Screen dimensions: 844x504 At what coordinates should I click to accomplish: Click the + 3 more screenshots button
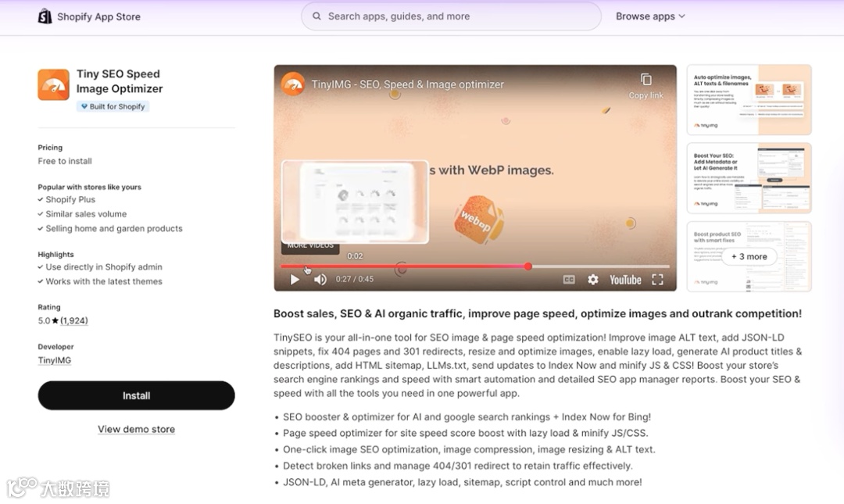tap(749, 257)
